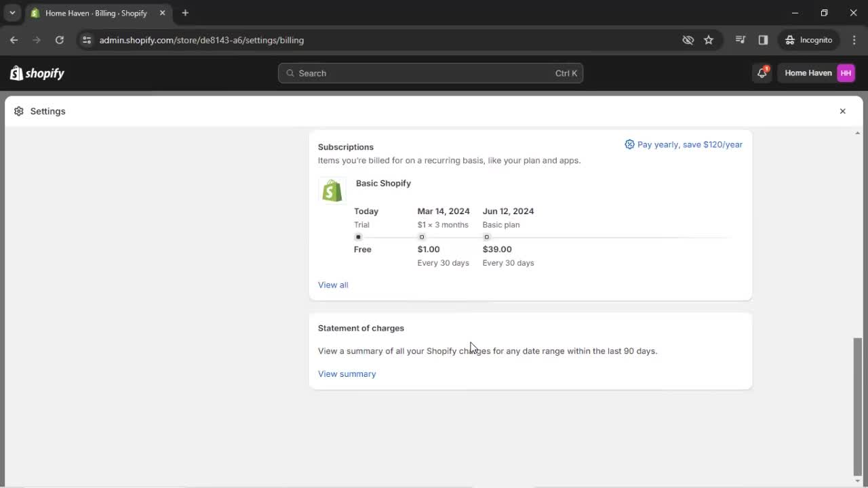Open the media control icon
The image size is (868, 488).
741,40
